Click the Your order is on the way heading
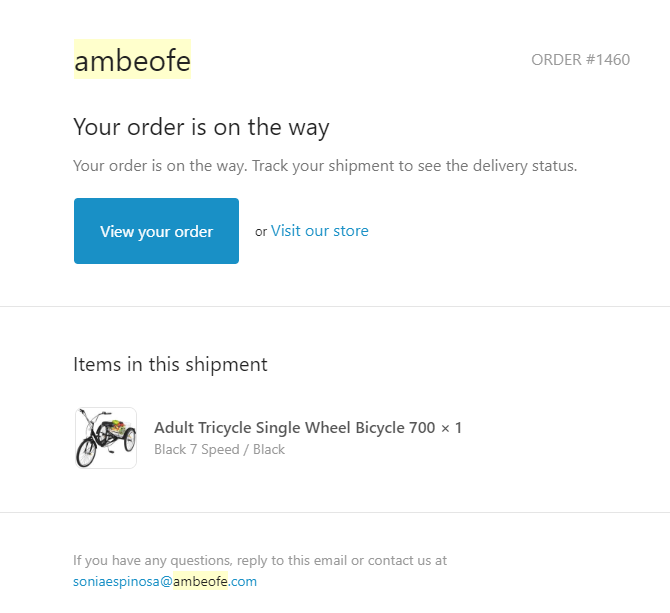Viewport: 670px width, 613px height. 201,127
